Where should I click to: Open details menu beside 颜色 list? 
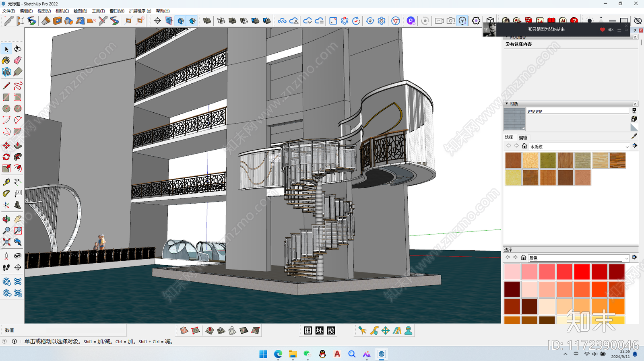coord(635,257)
